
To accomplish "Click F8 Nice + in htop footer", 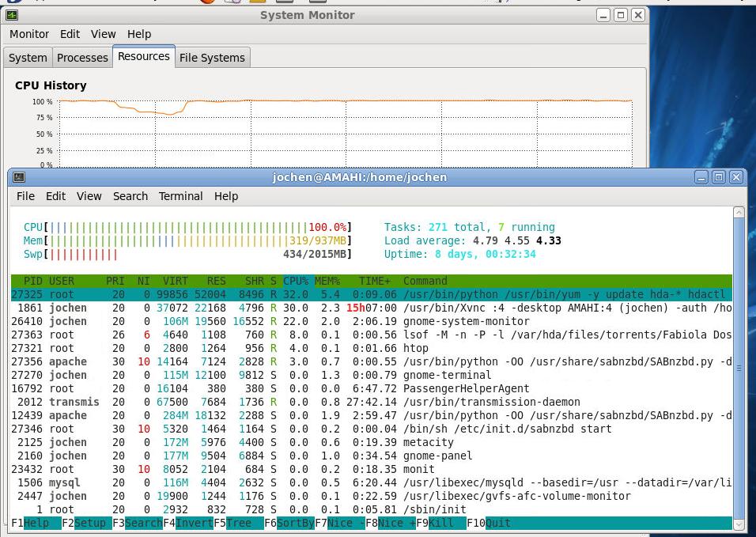I will pyautogui.click(x=391, y=523).
